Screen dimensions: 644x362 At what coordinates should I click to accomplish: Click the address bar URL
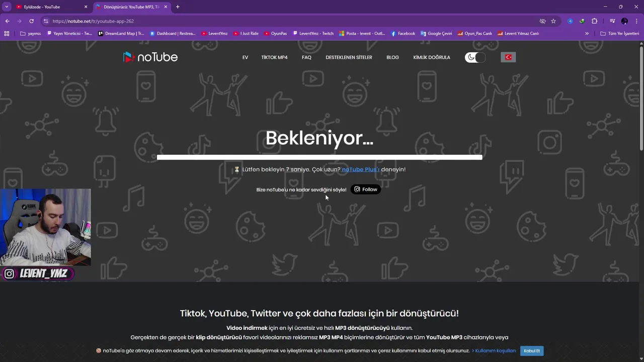(x=93, y=21)
